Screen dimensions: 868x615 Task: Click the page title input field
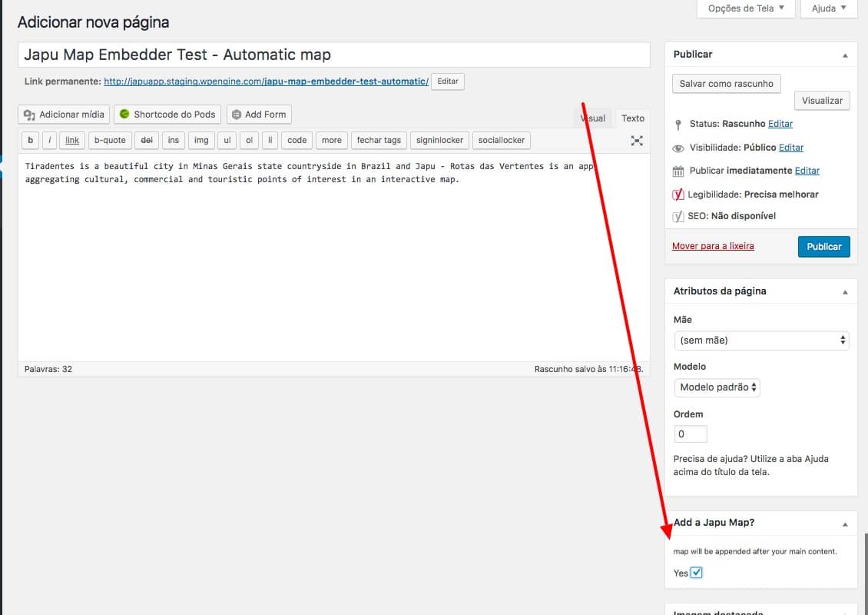334,55
